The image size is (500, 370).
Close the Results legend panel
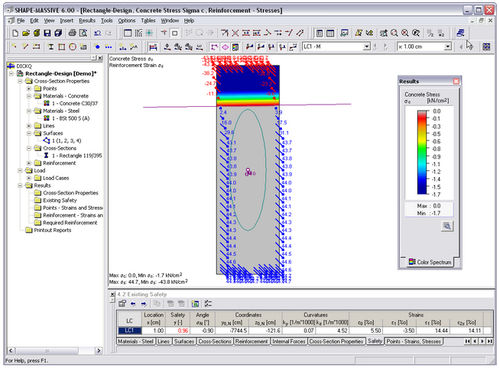456,81
